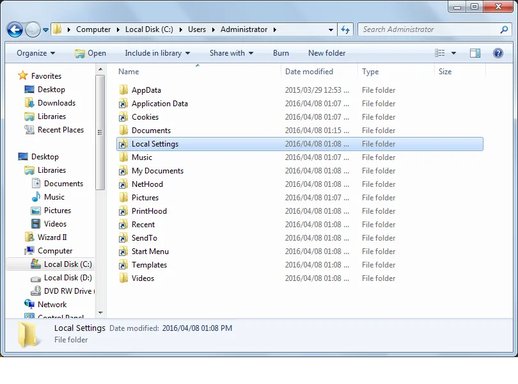The image size is (518, 384).
Task: Create a New folder
Action: click(x=327, y=53)
